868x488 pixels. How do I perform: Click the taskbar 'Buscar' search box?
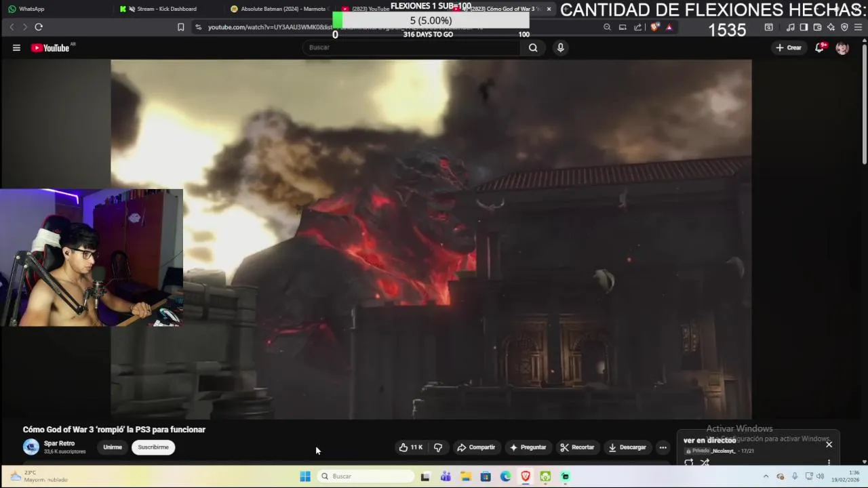(x=366, y=476)
